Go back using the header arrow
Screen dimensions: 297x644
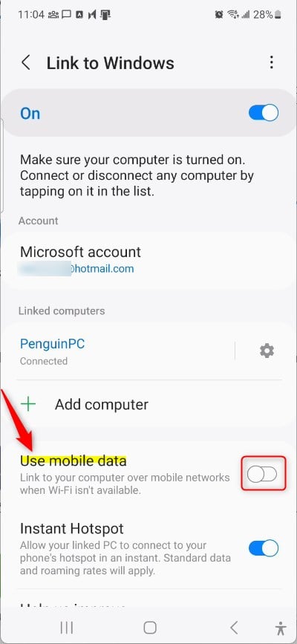pos(26,63)
